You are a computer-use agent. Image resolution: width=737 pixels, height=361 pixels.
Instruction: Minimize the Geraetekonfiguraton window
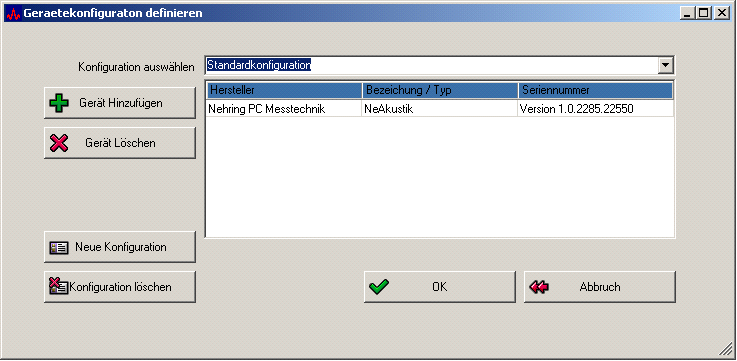(687, 14)
